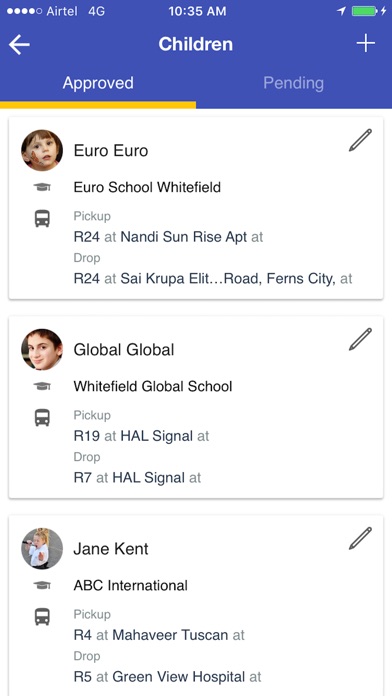This screenshot has width=392, height=696.
Task: Open Jane Kent's profile photo
Action: tap(42, 548)
